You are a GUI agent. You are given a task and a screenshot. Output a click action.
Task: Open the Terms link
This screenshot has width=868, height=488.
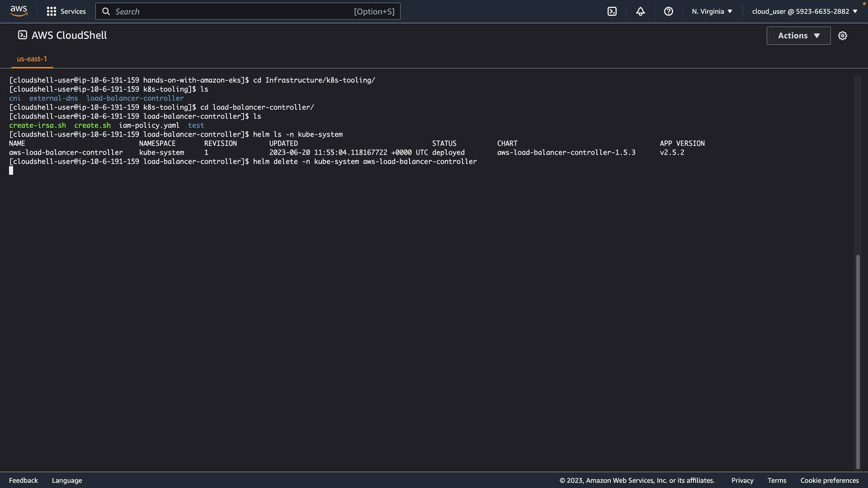click(x=777, y=480)
